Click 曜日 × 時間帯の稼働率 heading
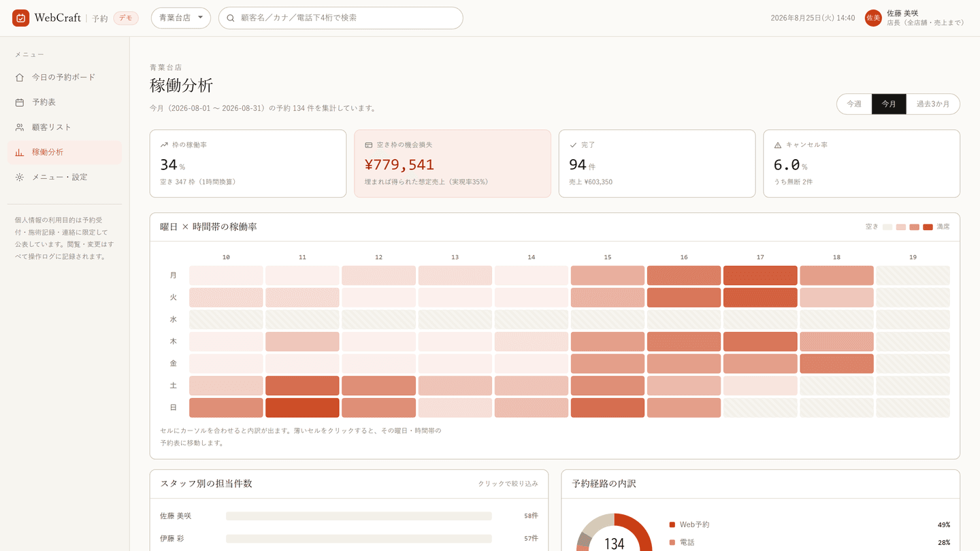Viewport: 980px width, 551px height. (208, 227)
